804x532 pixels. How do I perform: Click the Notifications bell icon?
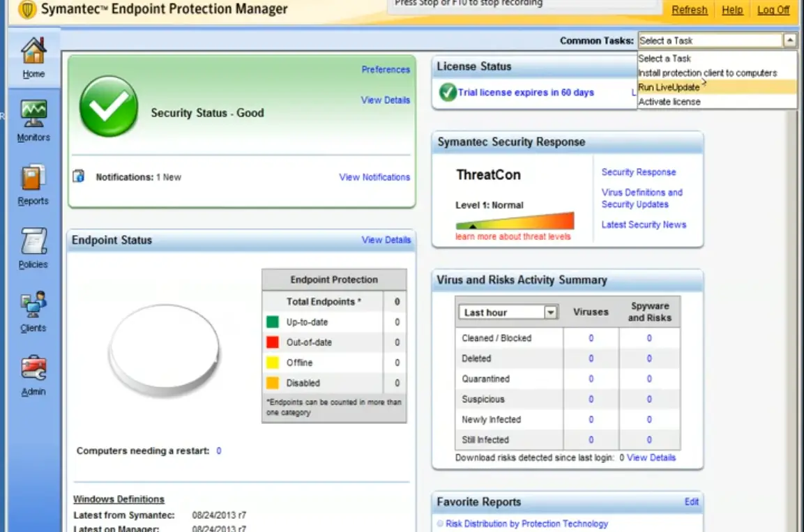pos(79,176)
